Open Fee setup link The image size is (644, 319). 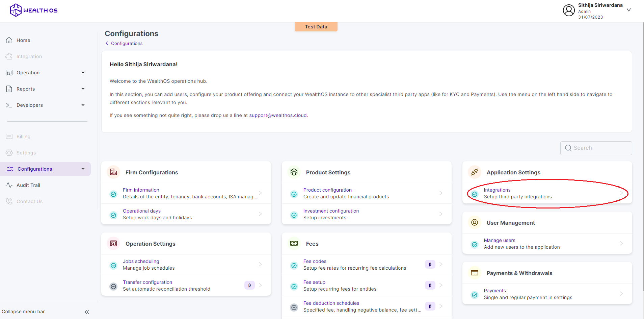pos(314,282)
